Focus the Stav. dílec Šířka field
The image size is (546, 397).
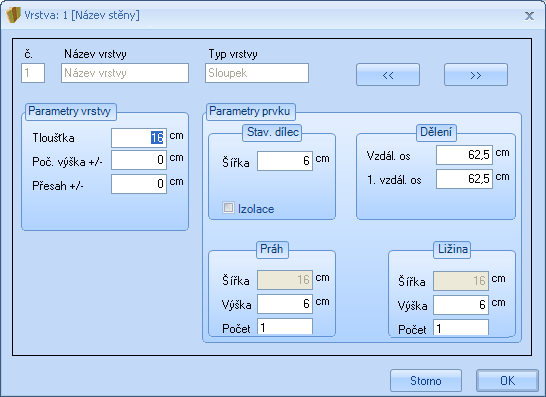(x=285, y=161)
